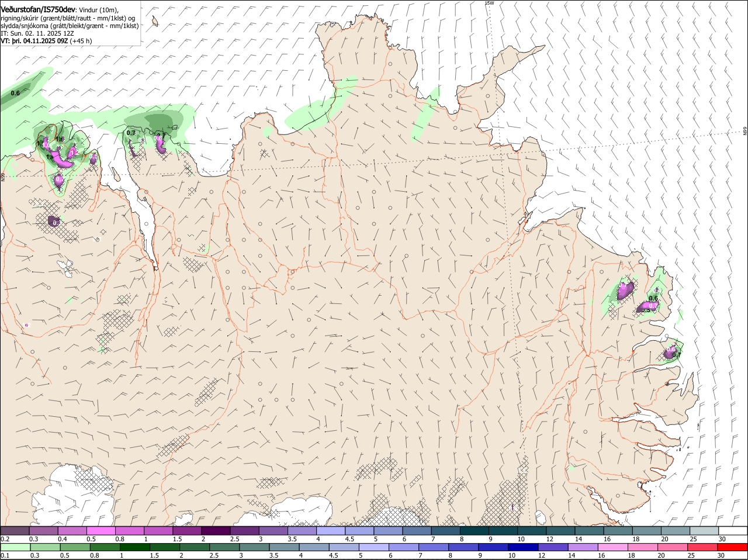This screenshot has height=560, width=748.
Task: Click the N99 label on the right map edge
Action: (745, 132)
